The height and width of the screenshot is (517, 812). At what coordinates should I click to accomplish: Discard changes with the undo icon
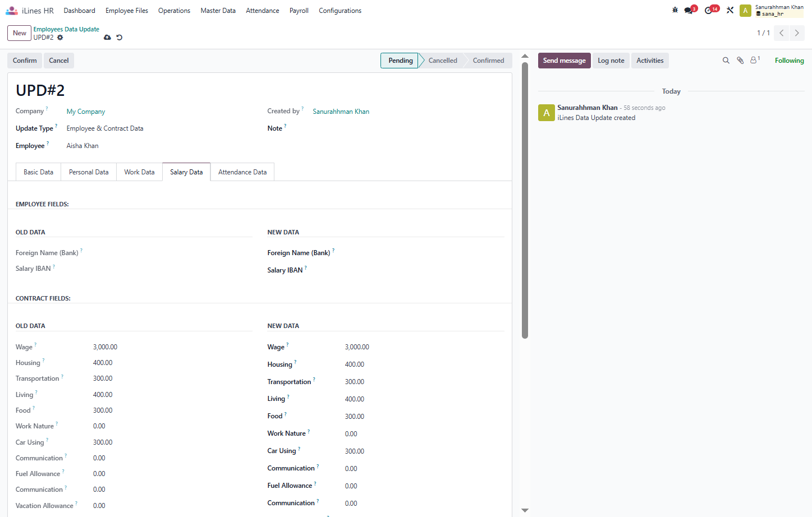tap(119, 38)
